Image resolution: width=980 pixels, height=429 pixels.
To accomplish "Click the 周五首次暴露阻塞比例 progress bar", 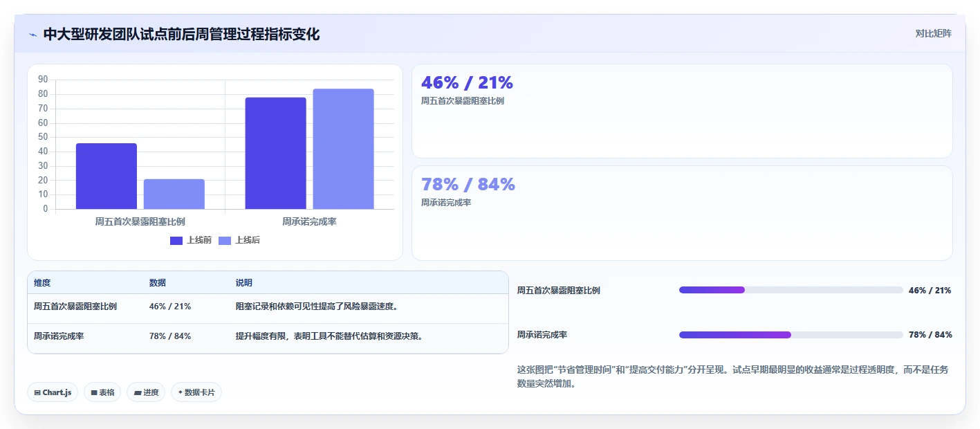I will [x=791, y=290].
